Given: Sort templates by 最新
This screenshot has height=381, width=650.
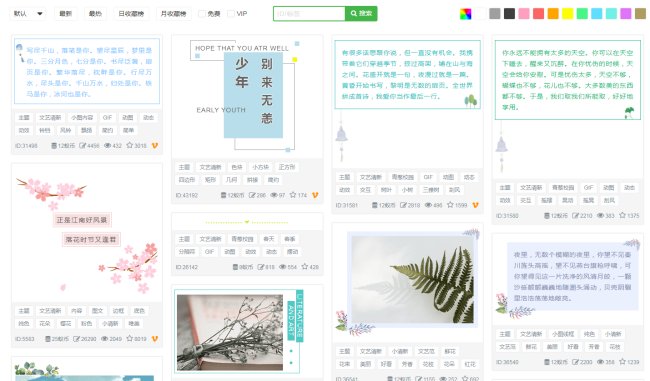Looking at the screenshot, I should pos(65,14).
